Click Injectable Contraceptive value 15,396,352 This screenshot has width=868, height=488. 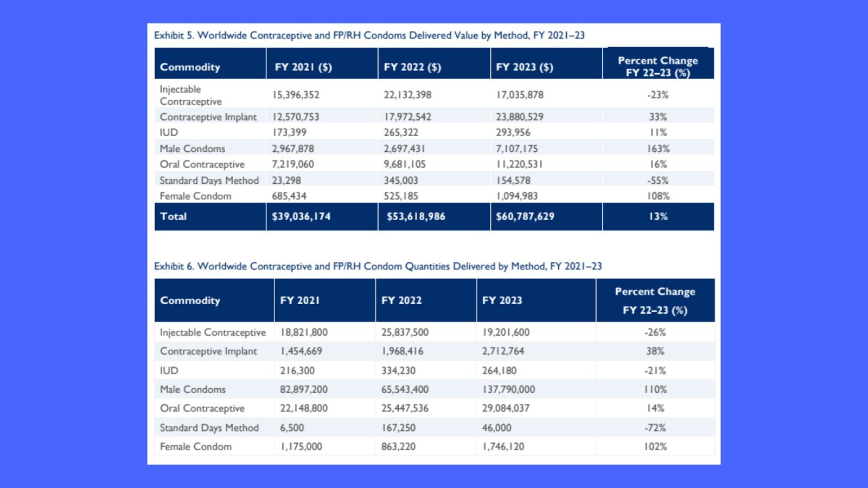coord(296,95)
